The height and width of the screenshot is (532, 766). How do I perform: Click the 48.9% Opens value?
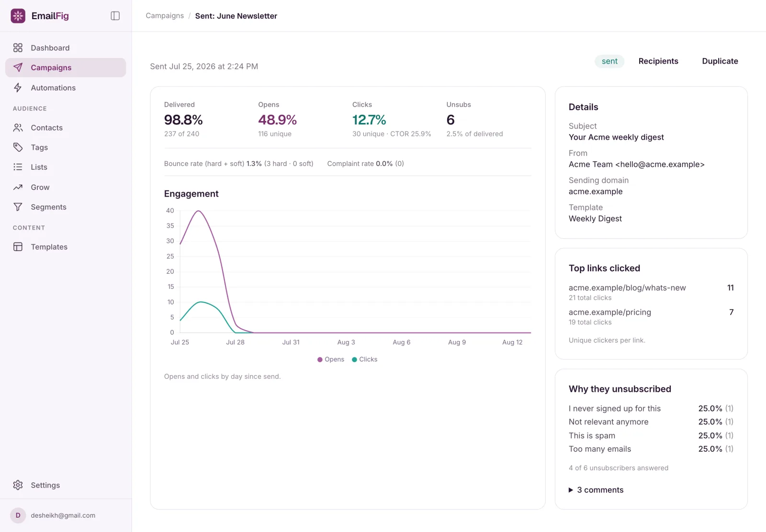coord(278,120)
